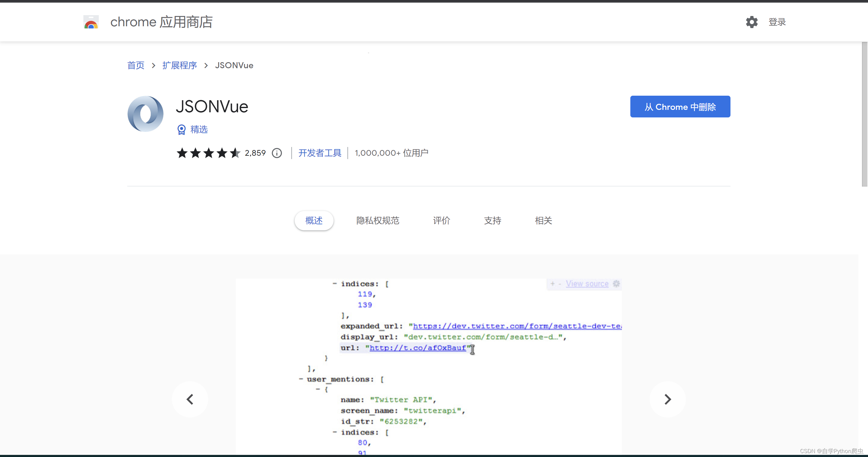Viewport: 868px width, 457px height.
Task: Click the 2,859 ratings count
Action: pos(255,153)
